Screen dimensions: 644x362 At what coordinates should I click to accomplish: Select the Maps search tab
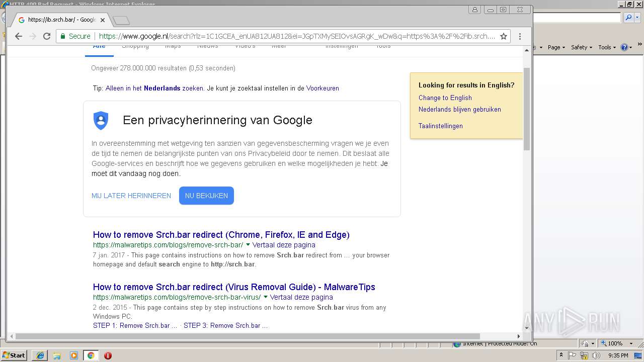173,46
